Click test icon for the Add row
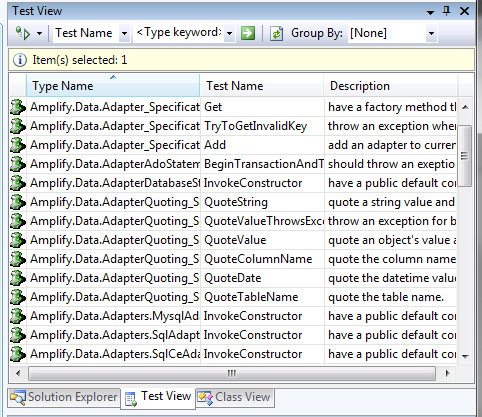Screen dimensions: 482x417 coord(18,145)
